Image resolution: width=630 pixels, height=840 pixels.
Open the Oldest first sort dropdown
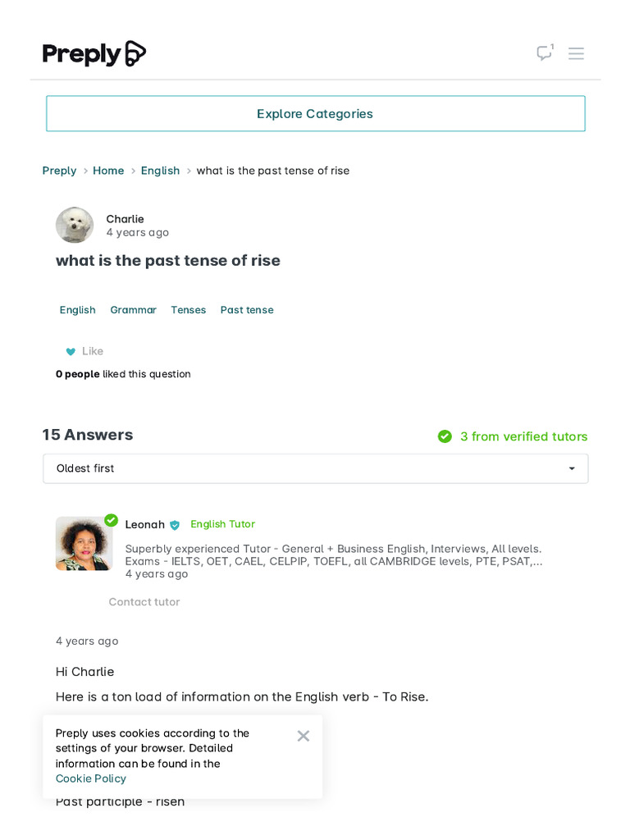click(315, 468)
